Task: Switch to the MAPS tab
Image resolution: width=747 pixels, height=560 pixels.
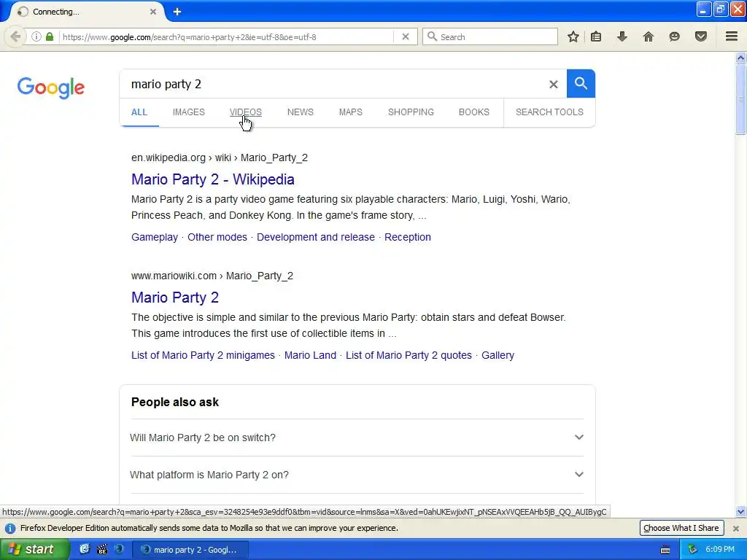Action: point(351,112)
